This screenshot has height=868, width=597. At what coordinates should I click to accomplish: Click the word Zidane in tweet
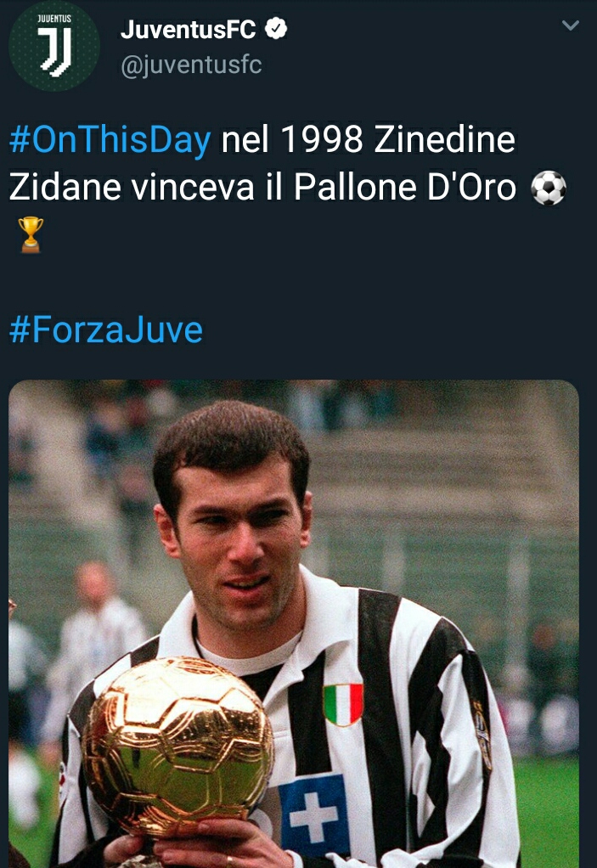[x=65, y=188]
